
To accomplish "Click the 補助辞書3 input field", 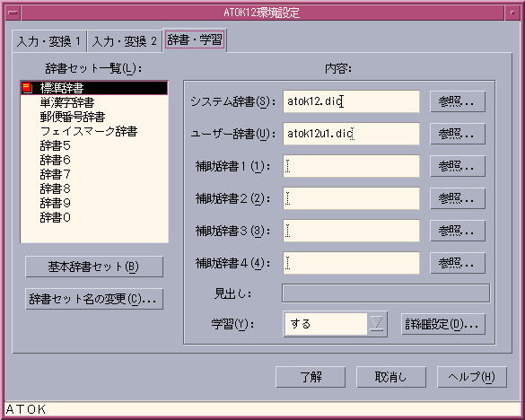I will 351,231.
